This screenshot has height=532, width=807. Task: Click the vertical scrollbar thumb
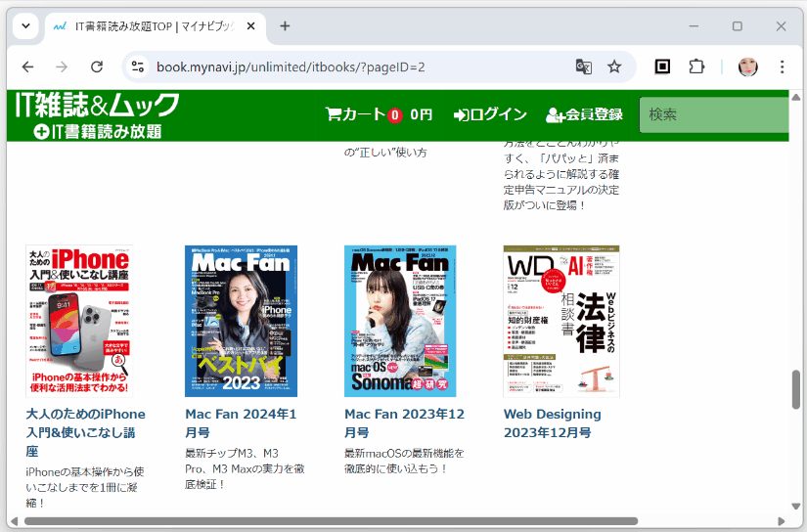coord(795,389)
